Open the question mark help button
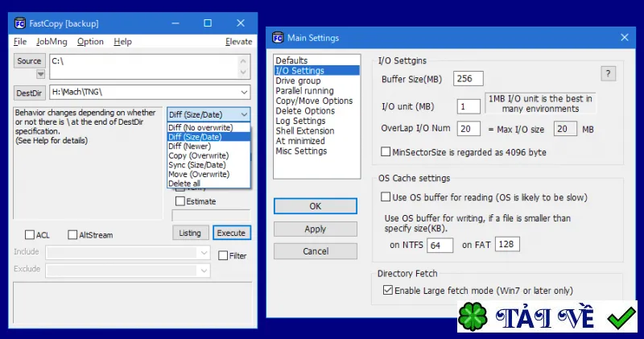This screenshot has width=644, height=339. tap(609, 73)
